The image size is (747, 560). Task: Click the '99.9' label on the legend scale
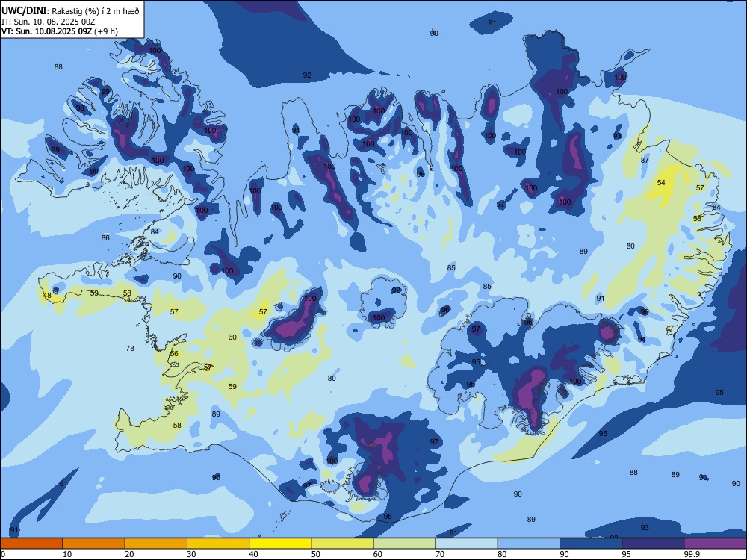pos(691,554)
